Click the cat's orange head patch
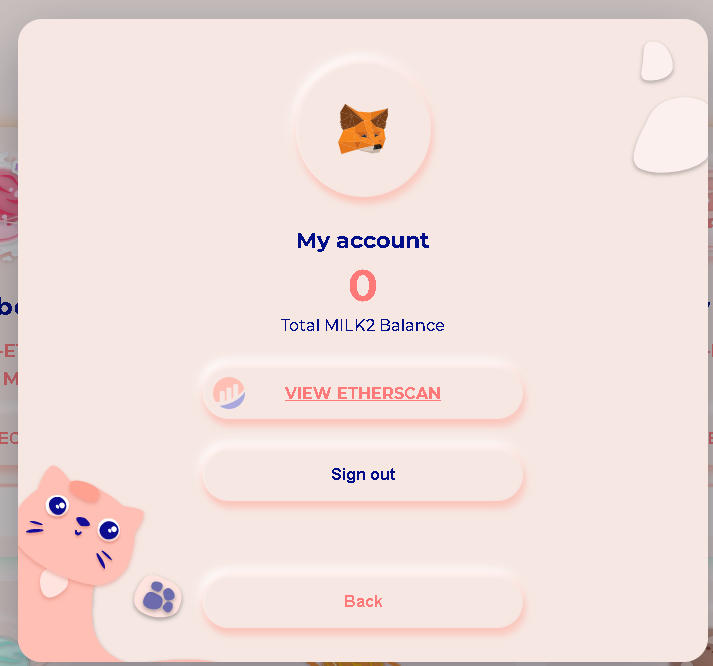Viewport: 713px width, 666px height. coord(85,491)
